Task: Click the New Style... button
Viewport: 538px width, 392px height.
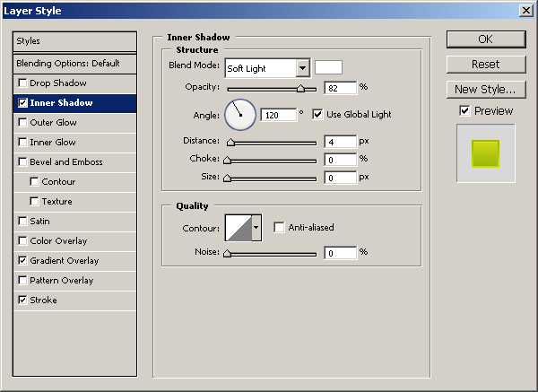Action: (x=486, y=89)
